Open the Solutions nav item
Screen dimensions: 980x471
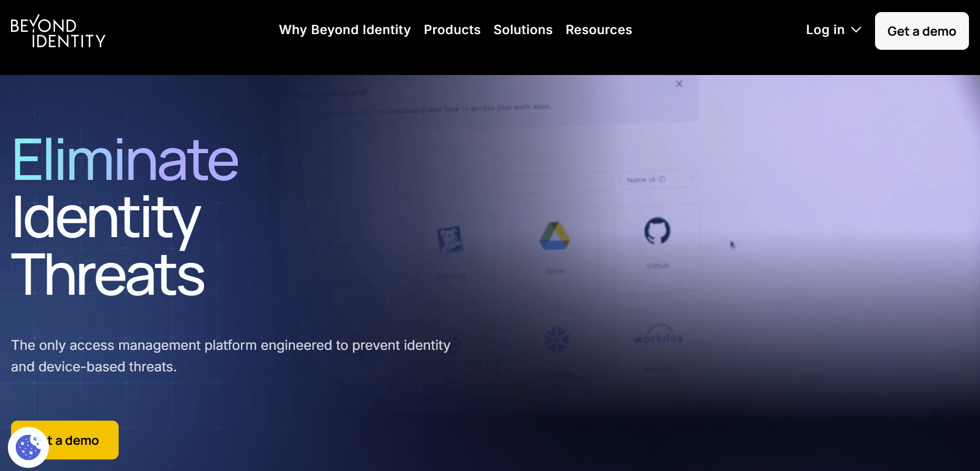pos(523,30)
